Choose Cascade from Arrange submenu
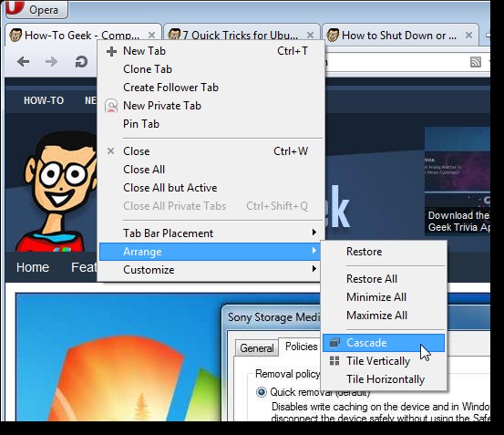 tap(384, 343)
